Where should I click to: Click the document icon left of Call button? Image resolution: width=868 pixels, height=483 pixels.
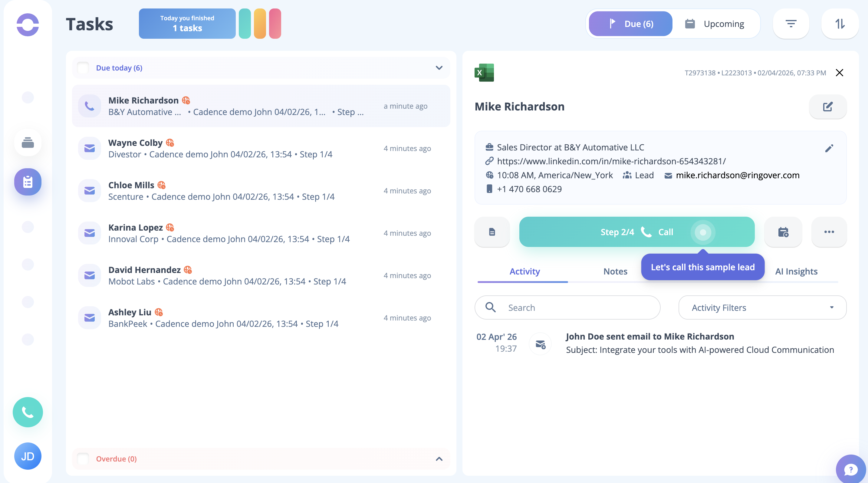(x=492, y=232)
